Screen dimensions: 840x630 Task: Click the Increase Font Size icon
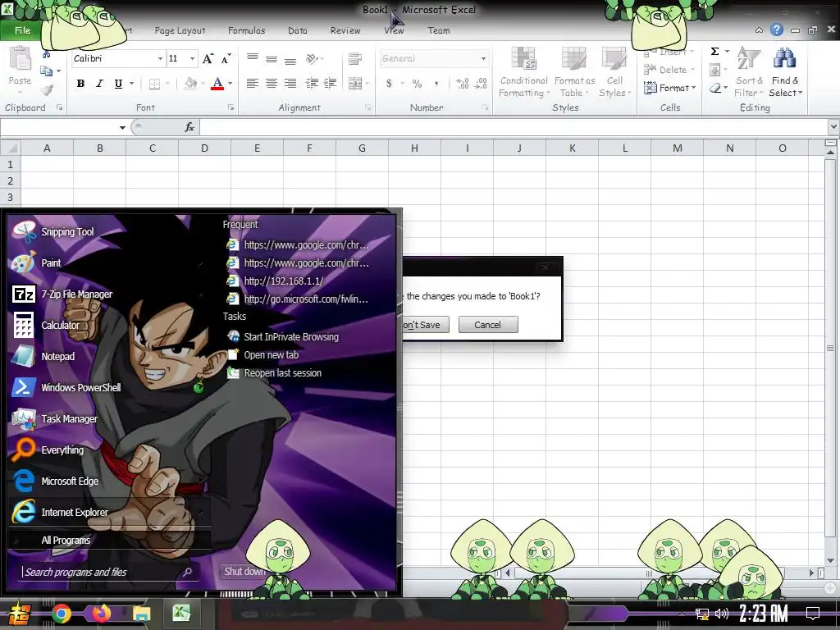[208, 59]
